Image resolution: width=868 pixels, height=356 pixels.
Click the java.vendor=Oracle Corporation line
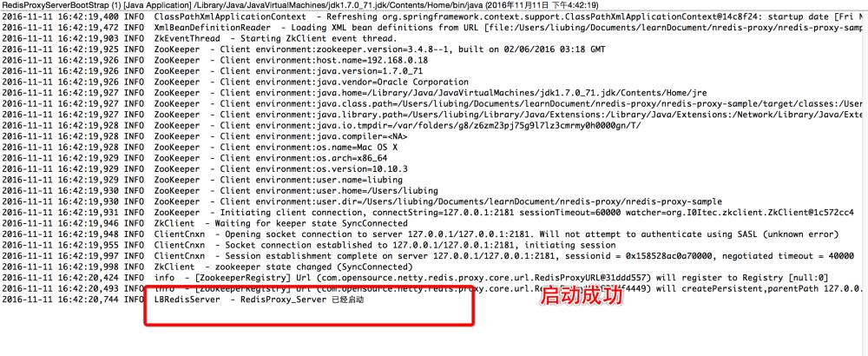(235, 82)
